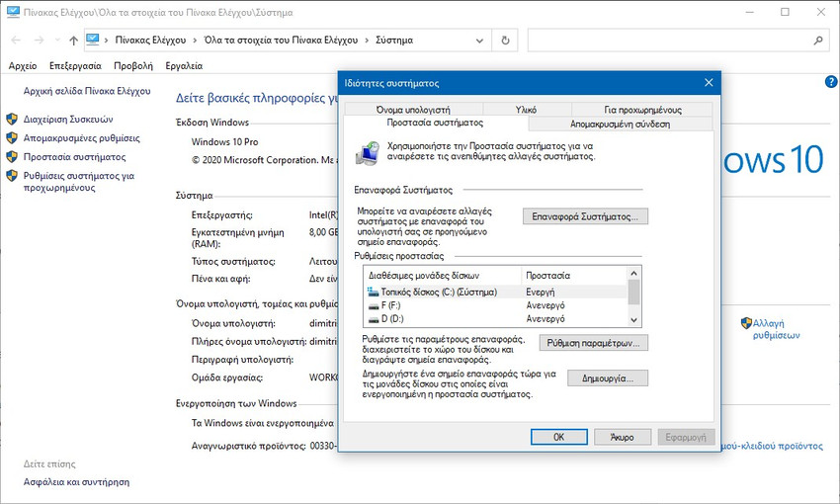Confirm dialog with OK button

coord(558,437)
